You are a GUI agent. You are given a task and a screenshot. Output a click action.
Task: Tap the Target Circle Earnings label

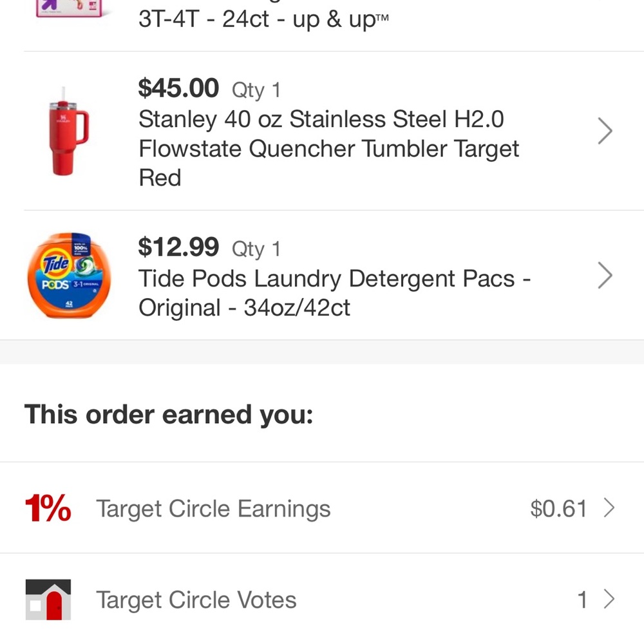pos(213,509)
